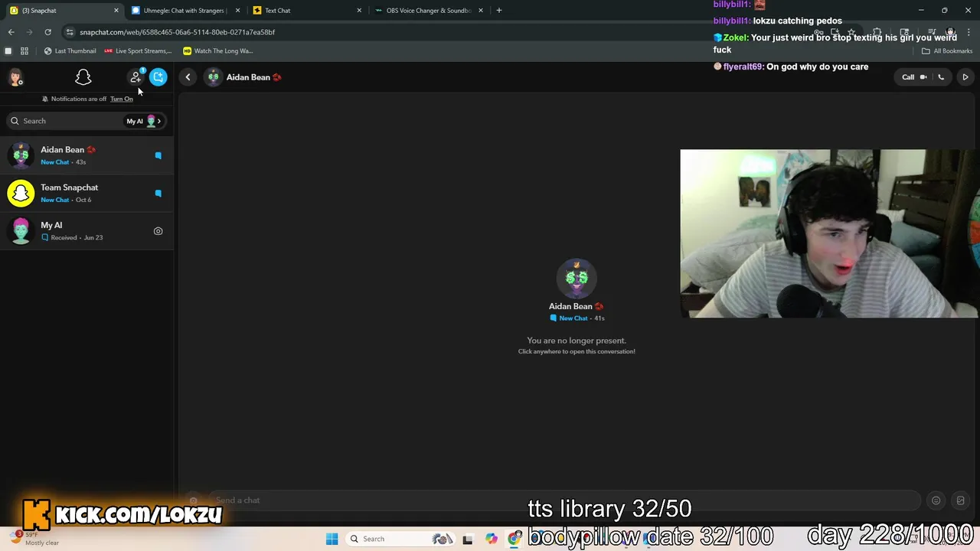980x551 pixels.
Task: Open the camera icon on the My AI row
Action: click(x=158, y=231)
